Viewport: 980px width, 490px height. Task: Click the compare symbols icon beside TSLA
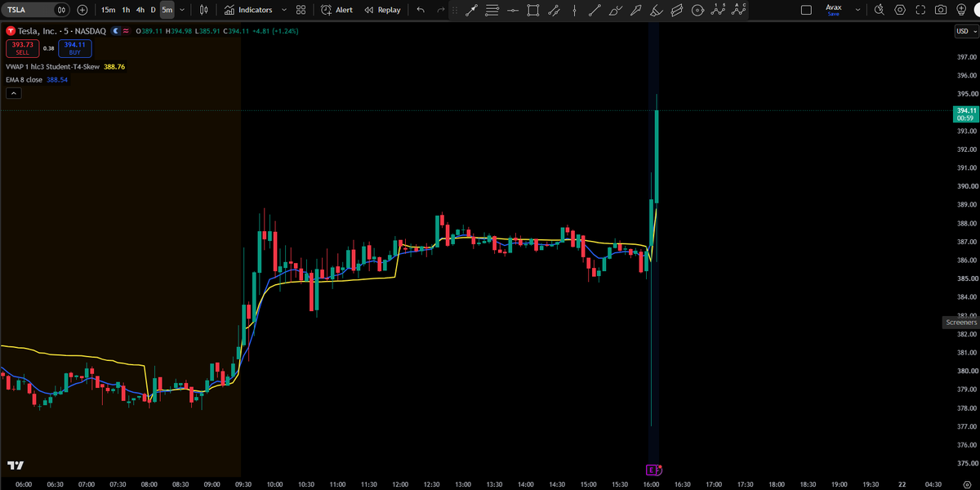tap(62, 10)
